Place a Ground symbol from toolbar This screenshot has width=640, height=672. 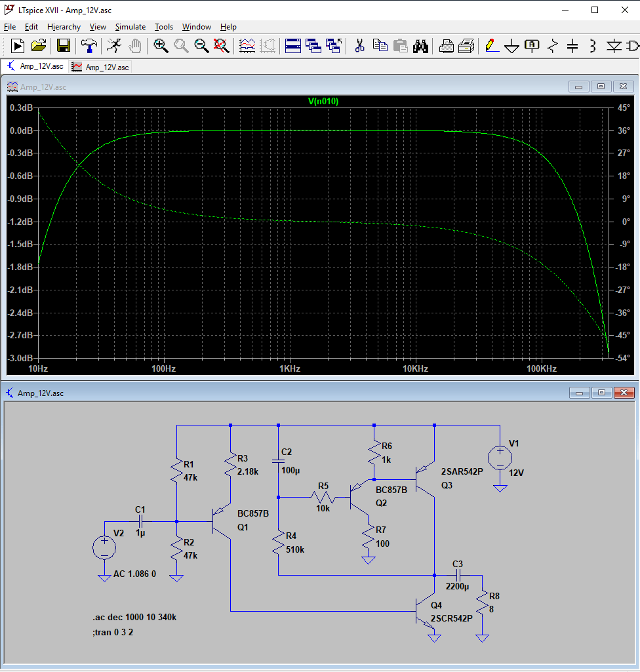click(x=512, y=46)
